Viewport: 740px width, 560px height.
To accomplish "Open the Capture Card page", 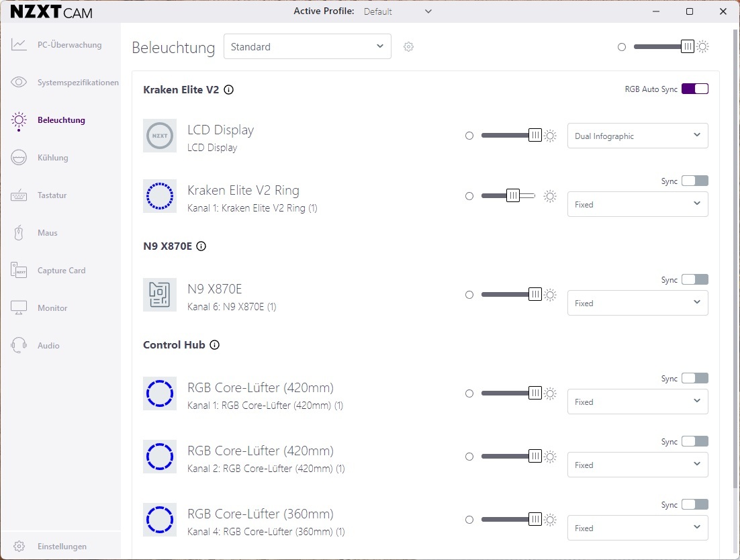I will click(60, 271).
